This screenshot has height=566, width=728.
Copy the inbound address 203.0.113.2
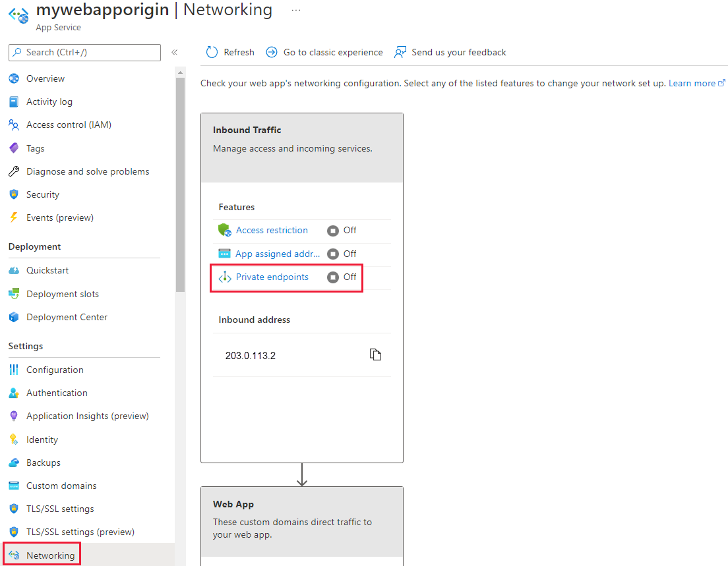[375, 354]
